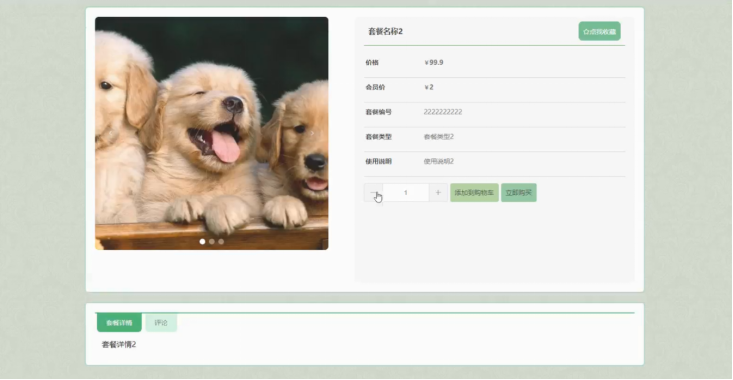Open the 评论 comments tab
Image resolution: width=733 pixels, height=380 pixels.
click(x=161, y=323)
